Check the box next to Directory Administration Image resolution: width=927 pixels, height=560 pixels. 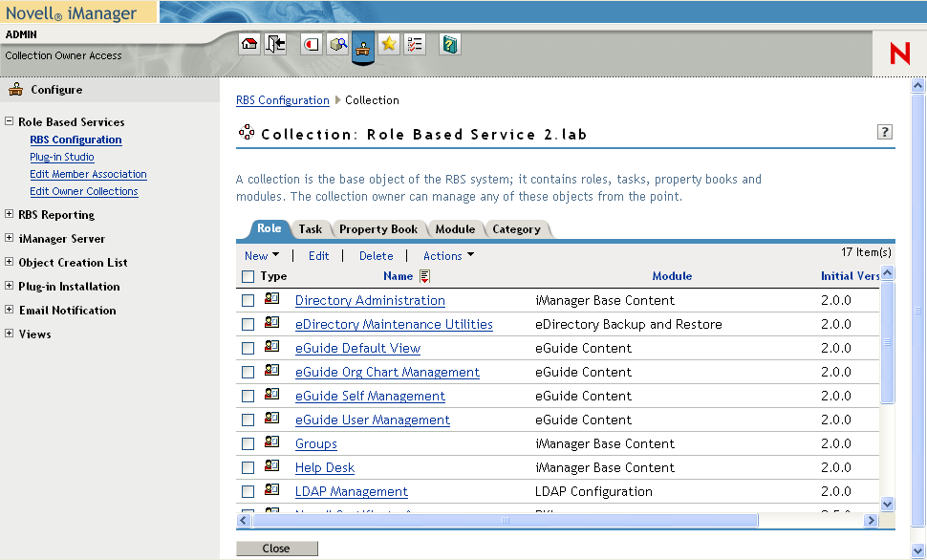[248, 300]
